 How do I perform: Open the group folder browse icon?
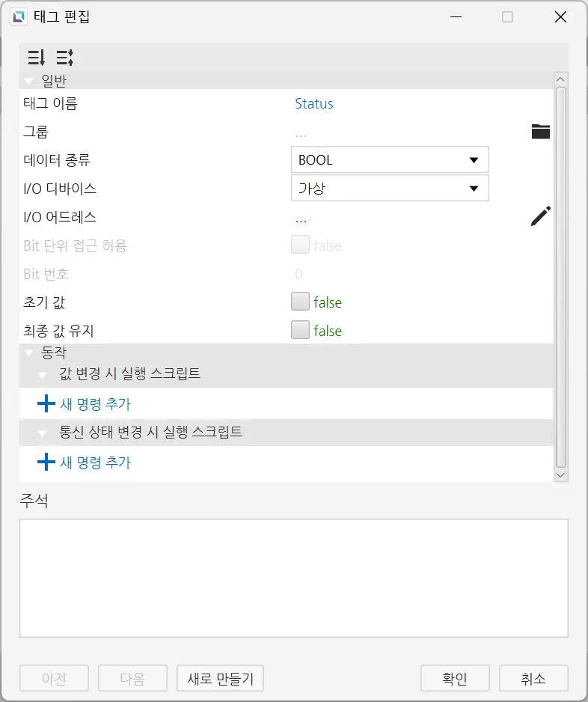coord(540,132)
